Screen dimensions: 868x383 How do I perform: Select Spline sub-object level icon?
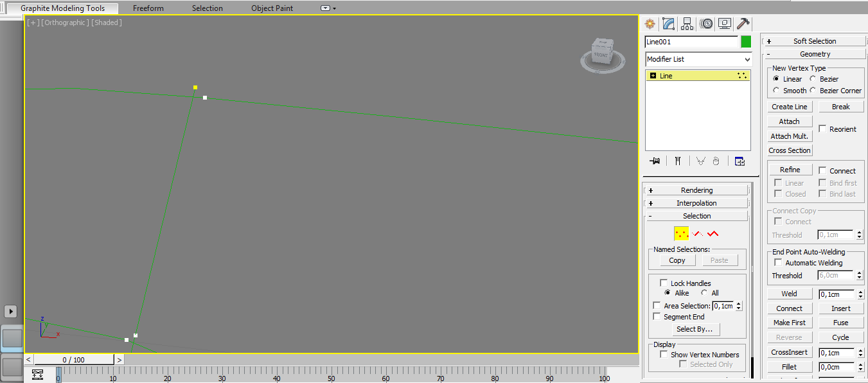(713, 234)
